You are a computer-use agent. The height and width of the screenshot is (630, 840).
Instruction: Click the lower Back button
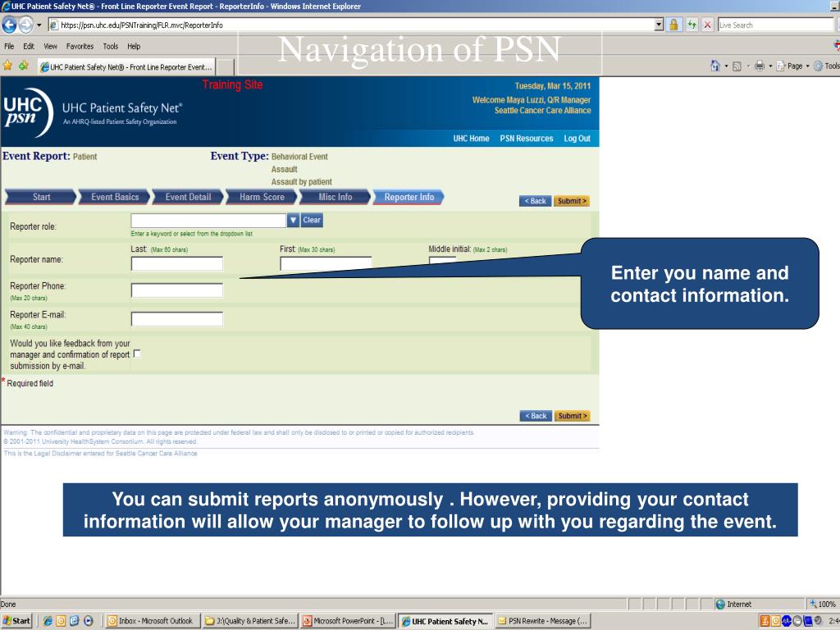(536, 416)
